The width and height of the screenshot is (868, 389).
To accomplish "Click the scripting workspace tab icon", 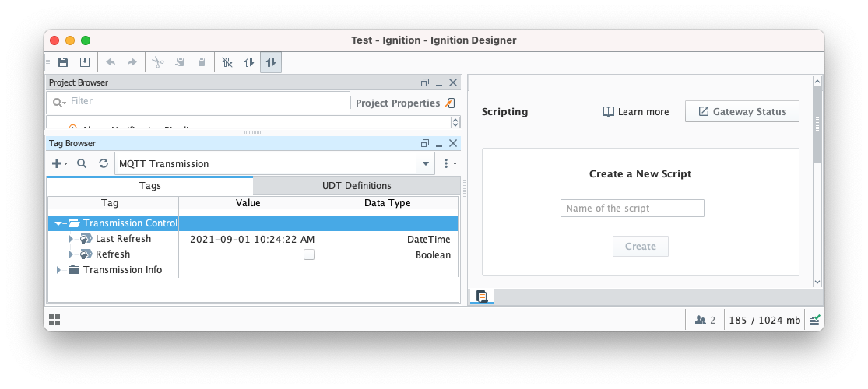I will (x=482, y=296).
